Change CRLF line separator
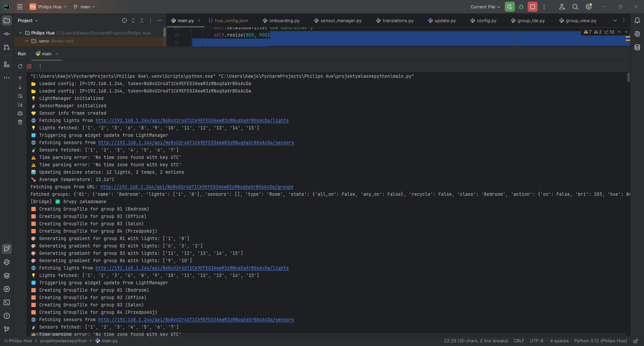This screenshot has height=346, width=644. coord(519,341)
